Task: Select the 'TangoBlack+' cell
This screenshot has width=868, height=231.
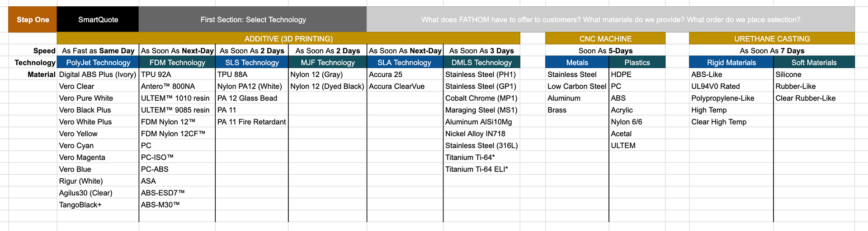Action: (x=98, y=204)
